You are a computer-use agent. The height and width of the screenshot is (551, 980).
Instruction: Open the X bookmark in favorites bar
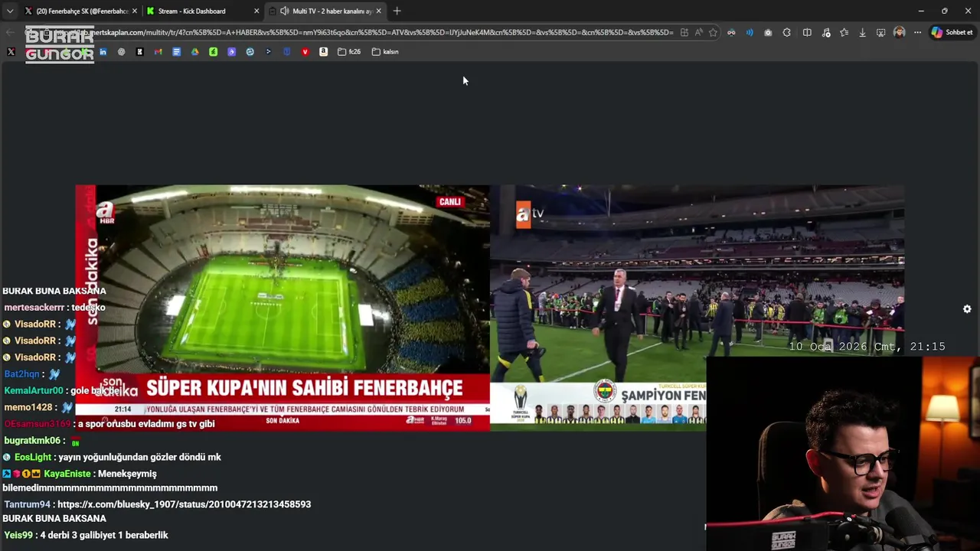click(11, 52)
